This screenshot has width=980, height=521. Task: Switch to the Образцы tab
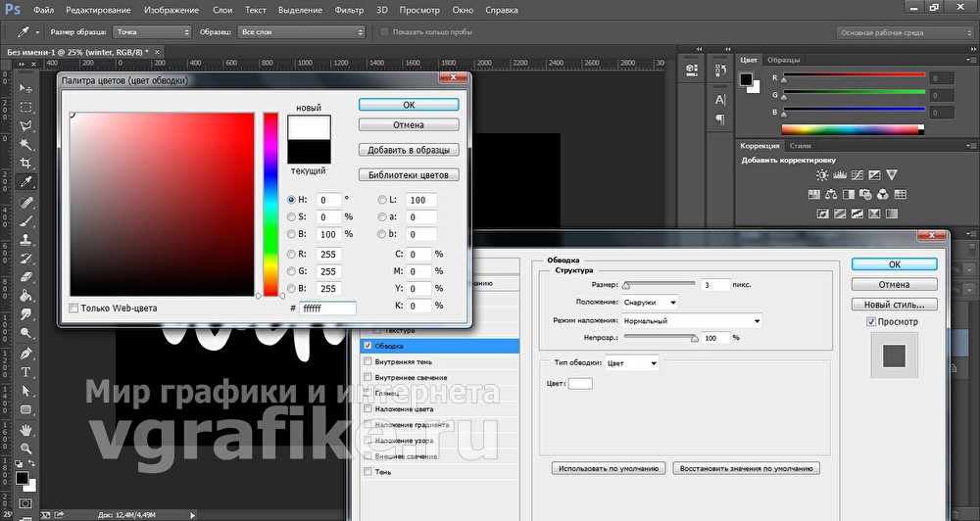click(783, 60)
